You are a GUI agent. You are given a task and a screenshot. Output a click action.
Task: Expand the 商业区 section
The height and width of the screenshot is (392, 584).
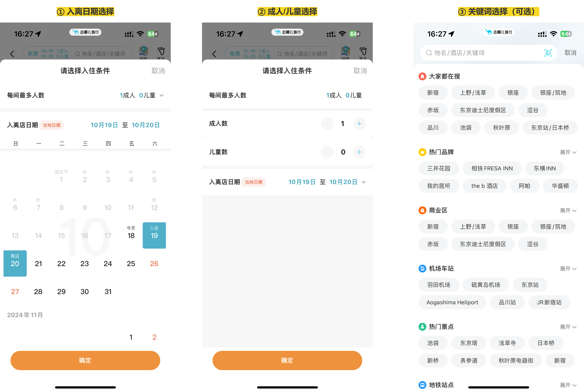click(x=568, y=211)
